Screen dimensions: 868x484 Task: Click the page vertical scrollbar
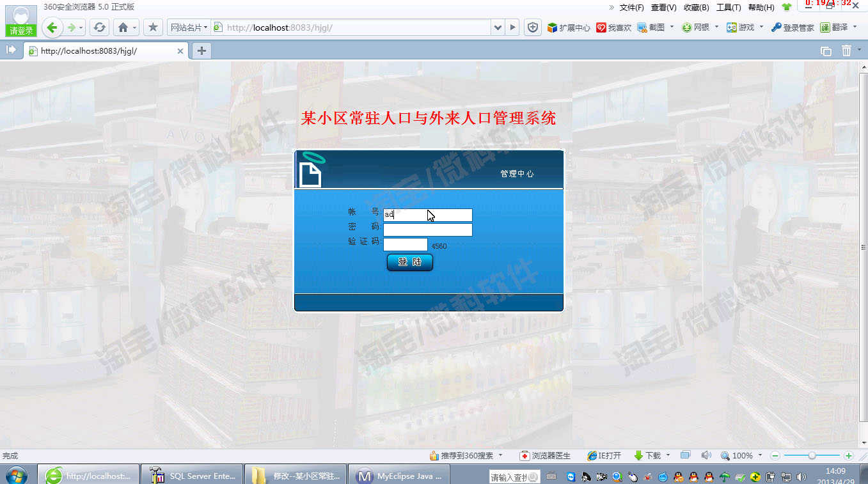[863, 248]
